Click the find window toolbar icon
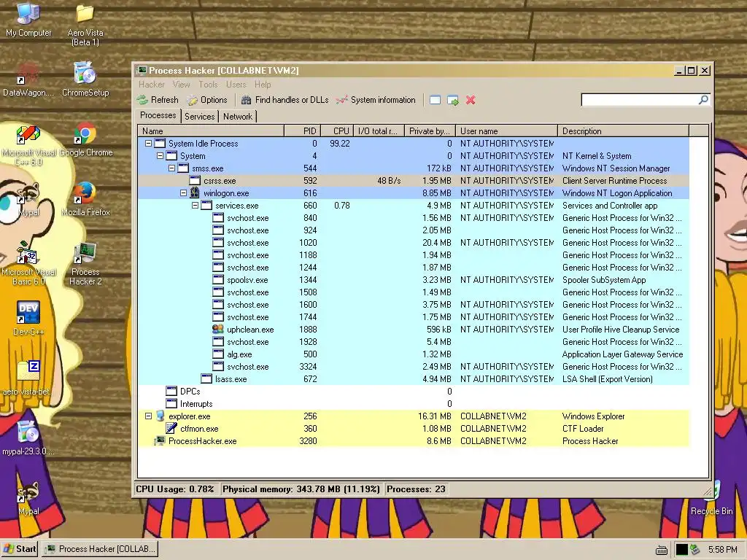Viewport: 747px width, 560px height. (435, 100)
